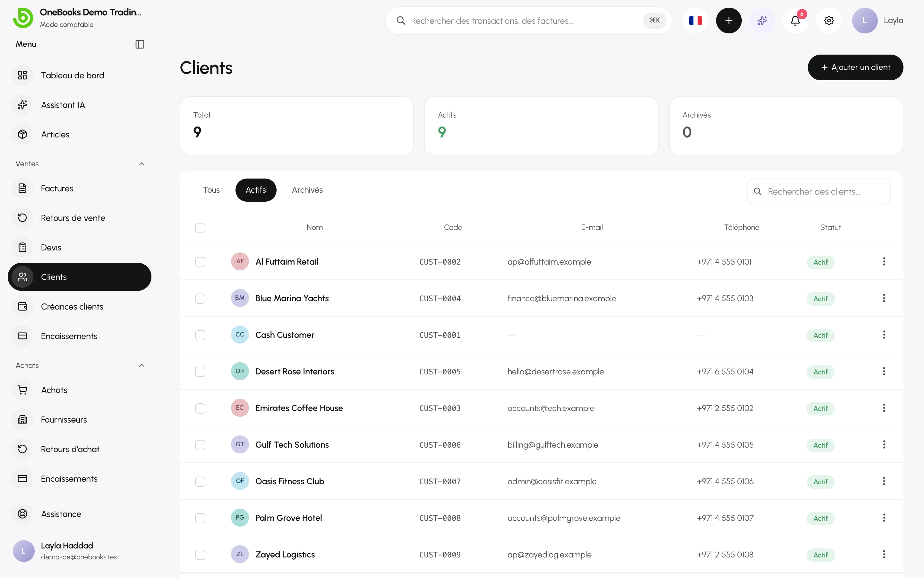Open Retours d'achat in sidebar
The width and height of the screenshot is (924, 578).
point(80,449)
